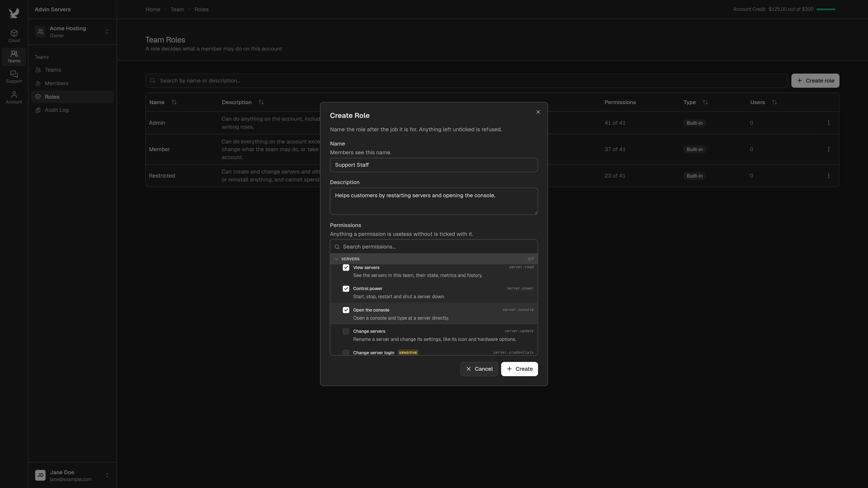Open the Account section

coord(14,97)
